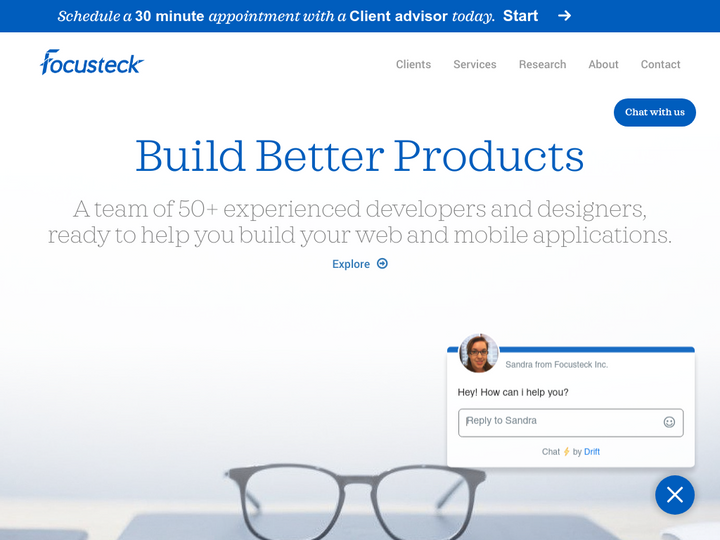This screenshot has height=540, width=720.
Task: Click the "Sandra from Focusteck Inc." label
Action: (x=556, y=365)
